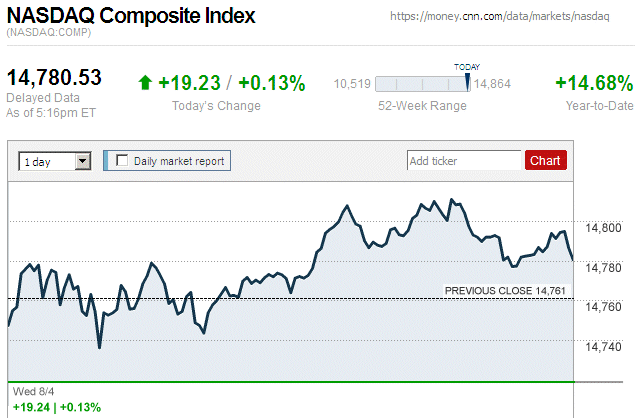Click the +19.24 | +0.13% summary below chart
640x420 pixels.
coord(57,407)
